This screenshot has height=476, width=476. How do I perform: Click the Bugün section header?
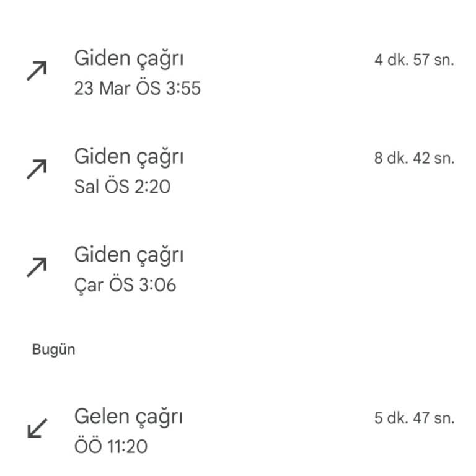click(54, 349)
